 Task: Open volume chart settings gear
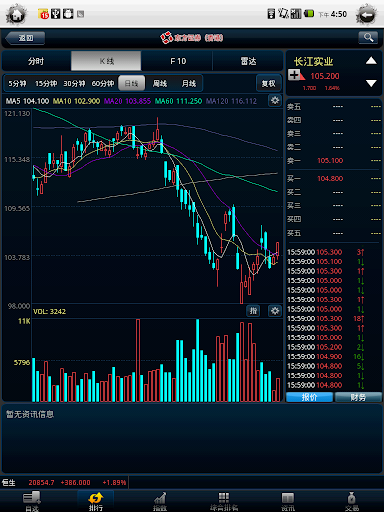pyautogui.click(x=275, y=311)
